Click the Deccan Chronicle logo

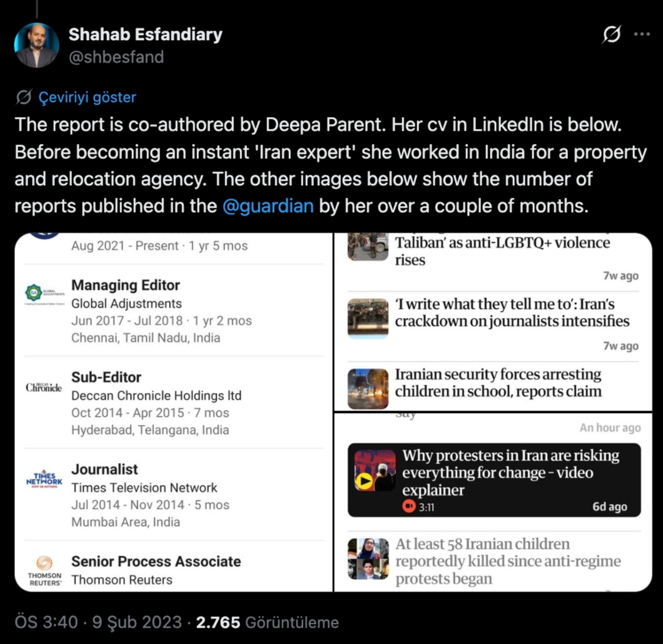coord(44,387)
